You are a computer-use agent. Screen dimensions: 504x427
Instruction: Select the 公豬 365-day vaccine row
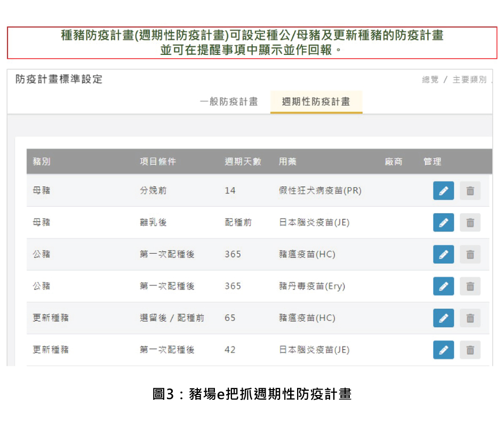click(x=213, y=254)
